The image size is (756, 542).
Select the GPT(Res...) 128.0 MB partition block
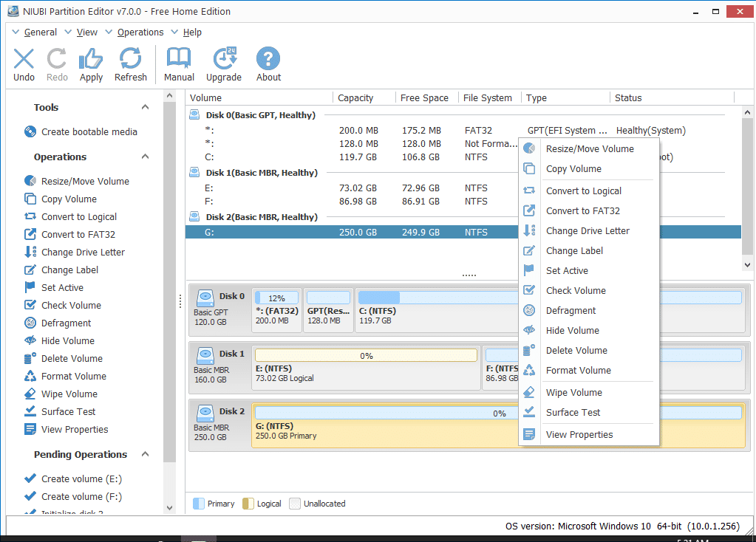coord(328,310)
